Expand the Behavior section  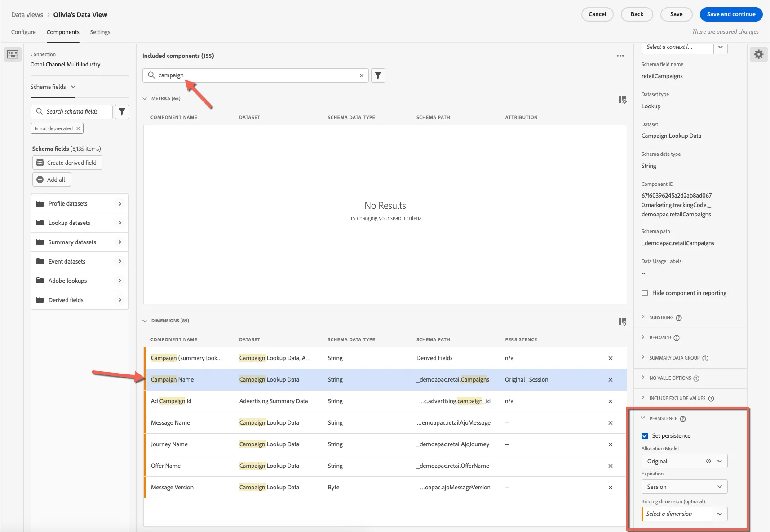coord(660,338)
